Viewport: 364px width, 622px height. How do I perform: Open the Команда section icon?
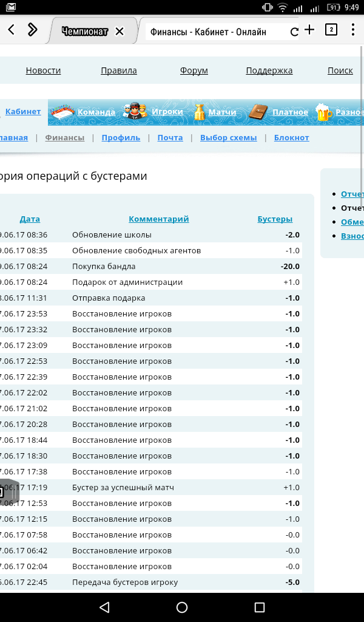point(63,112)
